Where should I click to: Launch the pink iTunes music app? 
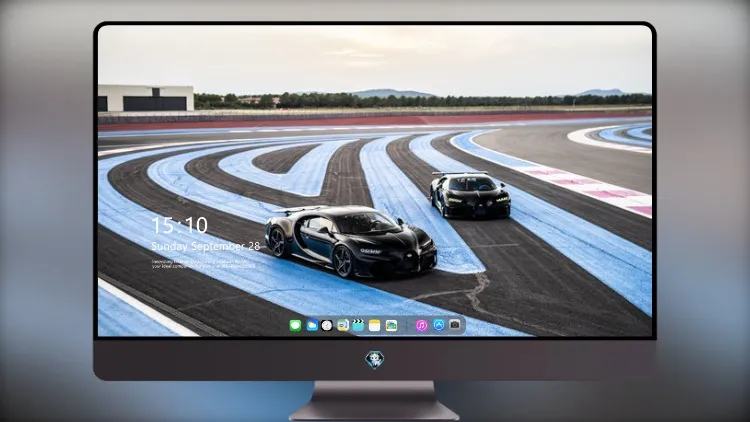[421, 326]
